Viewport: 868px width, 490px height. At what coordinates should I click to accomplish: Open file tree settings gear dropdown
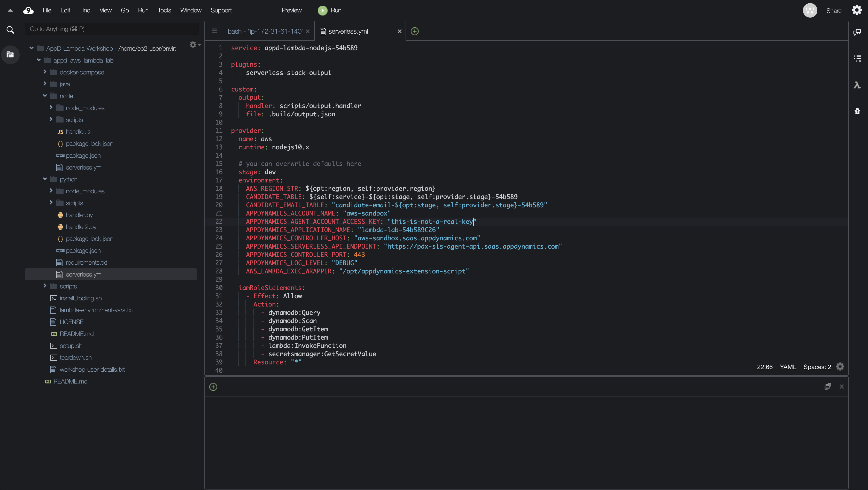point(195,44)
